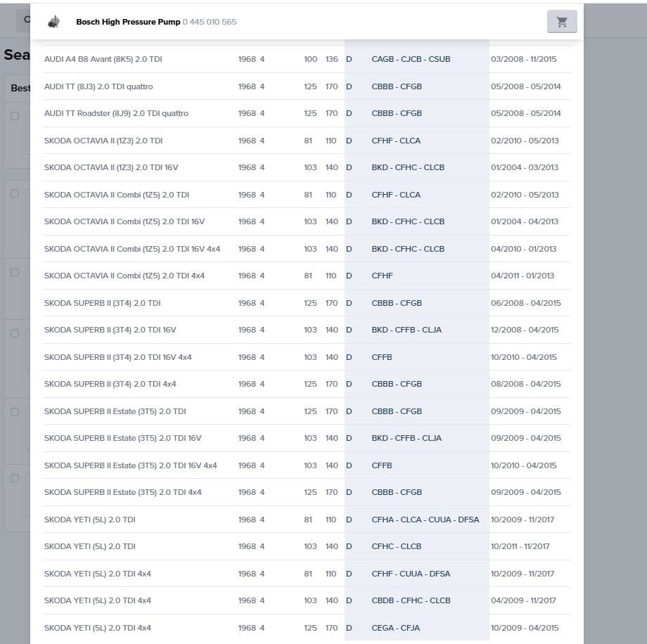Select the CEGA - CFJA engine code cell

click(395, 628)
